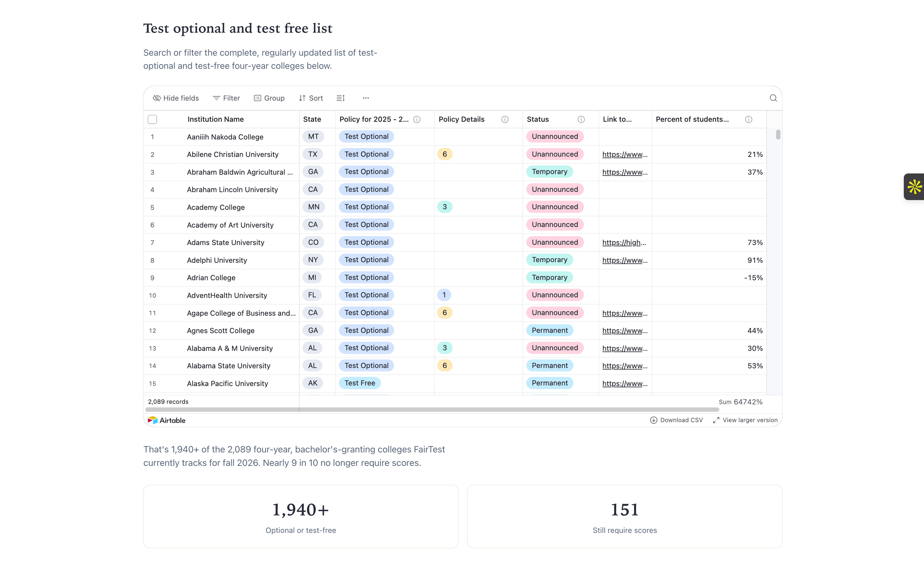Click the 2,089 records count

(x=168, y=402)
